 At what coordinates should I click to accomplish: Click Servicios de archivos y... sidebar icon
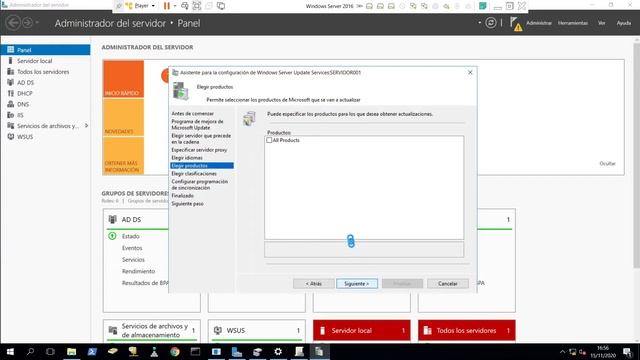[x=11, y=126]
